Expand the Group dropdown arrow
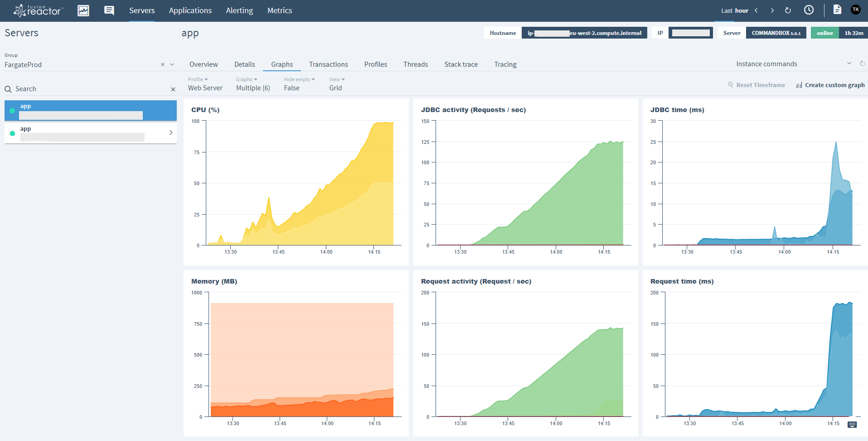 pyautogui.click(x=172, y=64)
